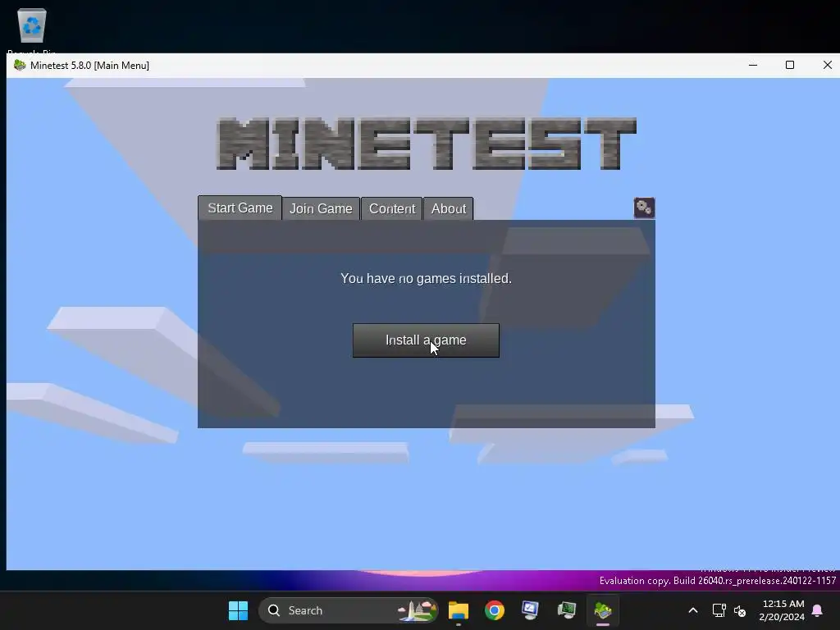The height and width of the screenshot is (630, 840).
Task: Open the Content tab
Action: [x=392, y=208]
